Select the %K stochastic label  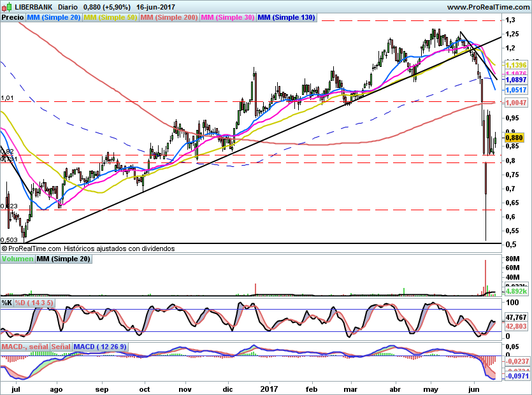coord(7,303)
